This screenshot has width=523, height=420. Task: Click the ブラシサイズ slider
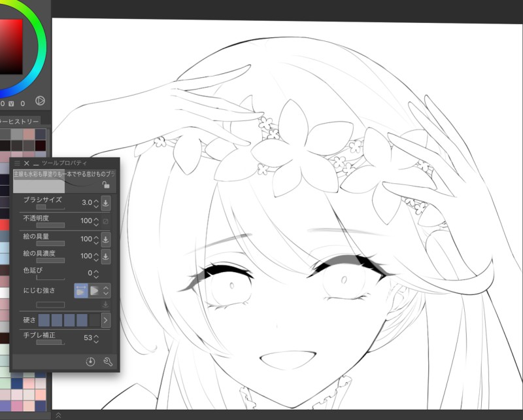[50, 207]
